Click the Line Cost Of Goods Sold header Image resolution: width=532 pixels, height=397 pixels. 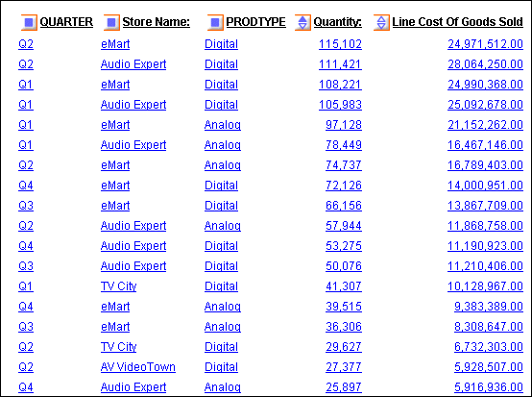coord(458,22)
